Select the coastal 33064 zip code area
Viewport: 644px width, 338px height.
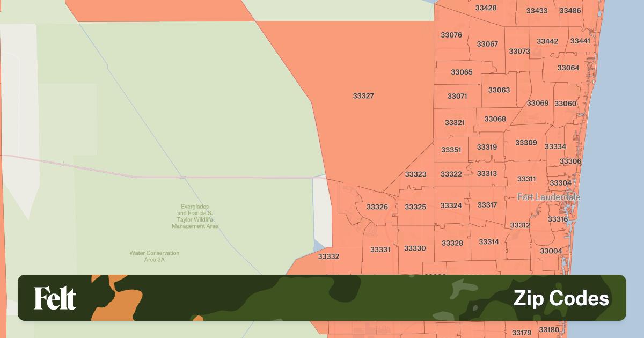point(568,68)
